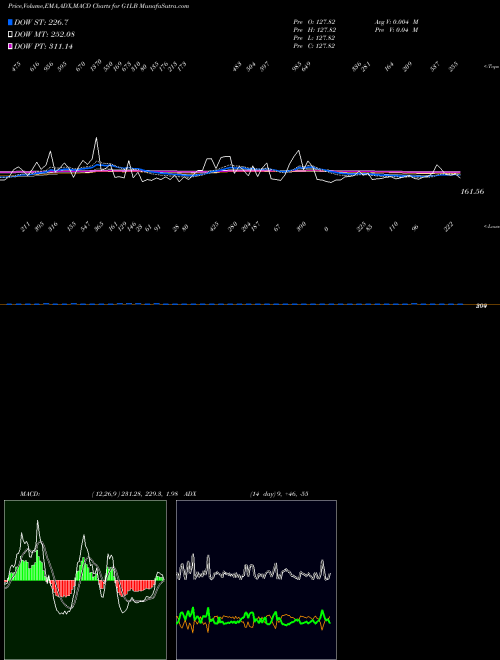Click the 'MACD:' panel heading

click(x=30, y=494)
